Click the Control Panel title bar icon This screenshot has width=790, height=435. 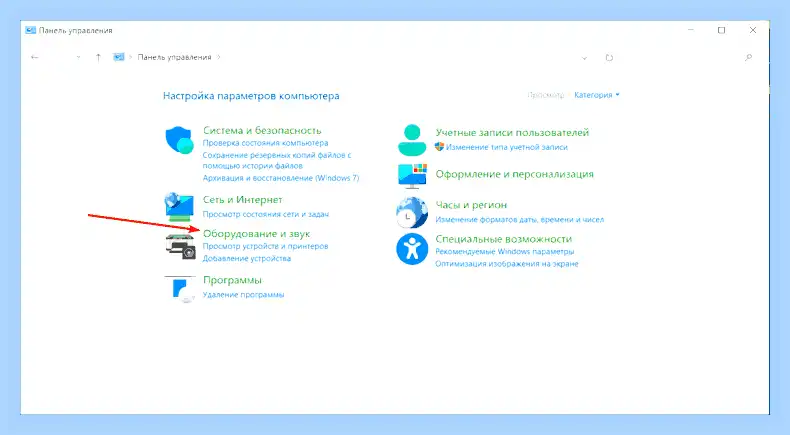[x=30, y=30]
